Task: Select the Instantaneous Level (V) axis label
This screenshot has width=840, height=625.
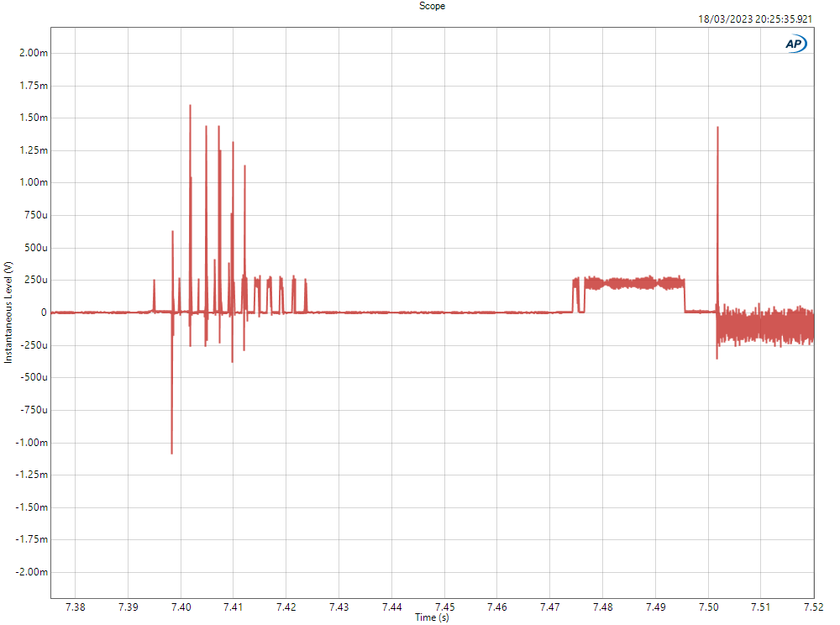Action: click(8, 312)
